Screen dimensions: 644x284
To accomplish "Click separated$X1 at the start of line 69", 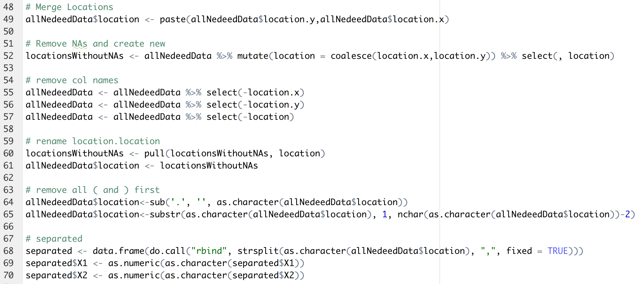I will pos(56,263).
